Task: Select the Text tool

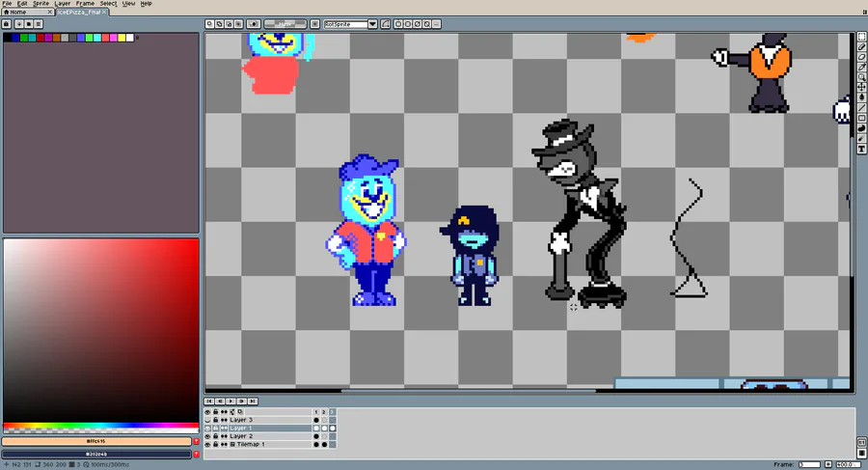Action: click(x=862, y=149)
